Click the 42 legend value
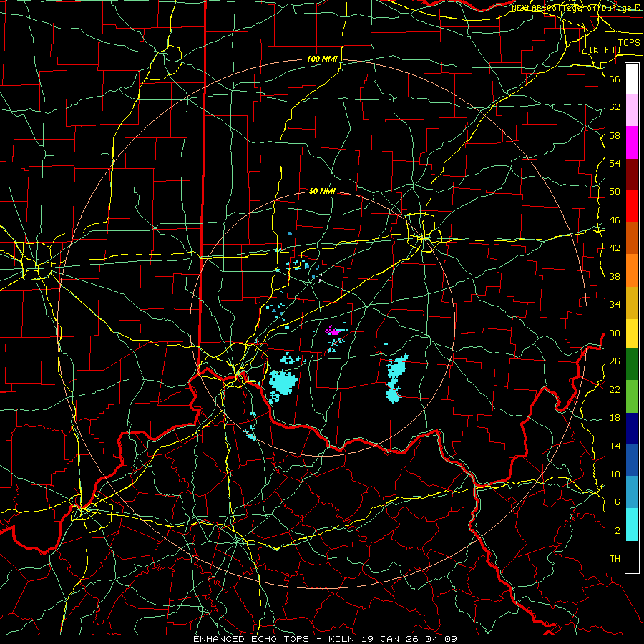 click(x=615, y=248)
